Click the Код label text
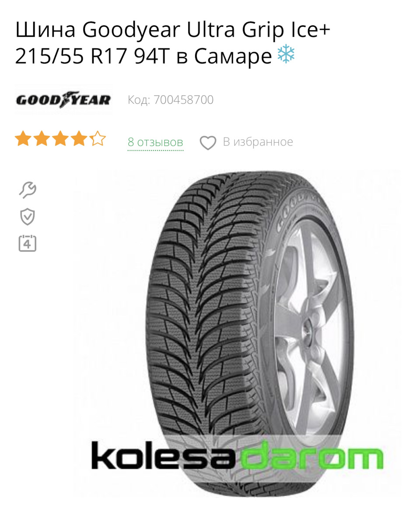420x522 pixels. click(139, 100)
